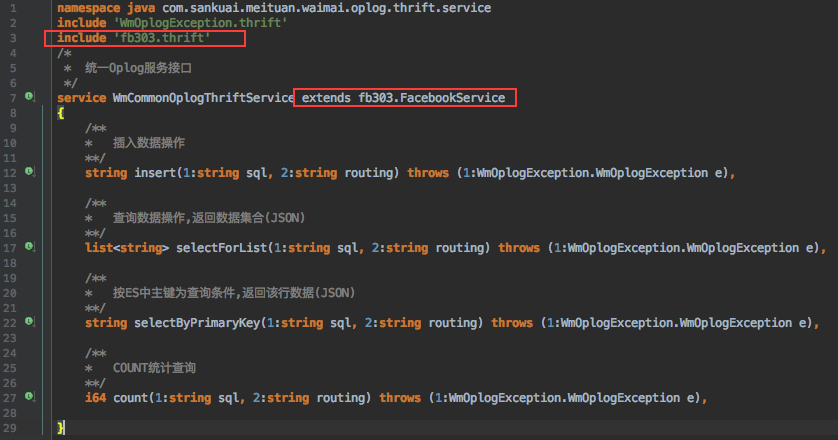Image resolution: width=838 pixels, height=440 pixels.
Task: Click line number 3 in the gutter
Action: pos(13,38)
